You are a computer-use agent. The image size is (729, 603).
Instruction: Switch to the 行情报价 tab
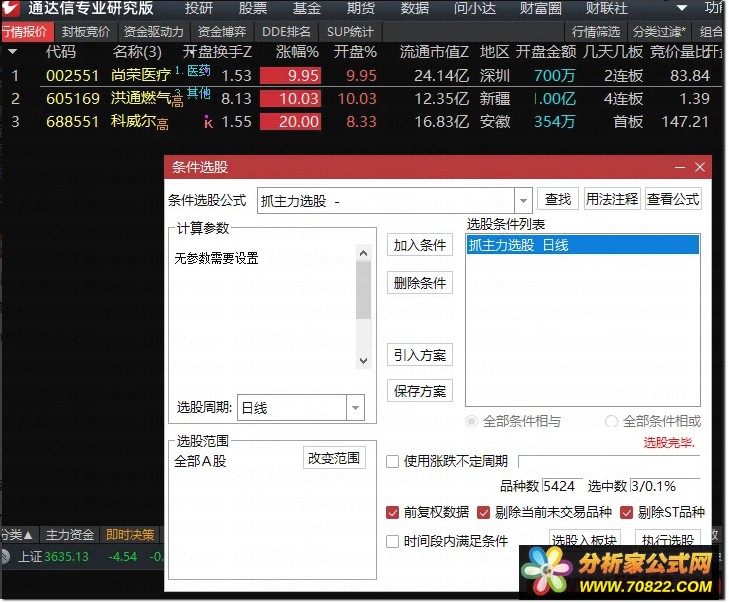(26, 32)
